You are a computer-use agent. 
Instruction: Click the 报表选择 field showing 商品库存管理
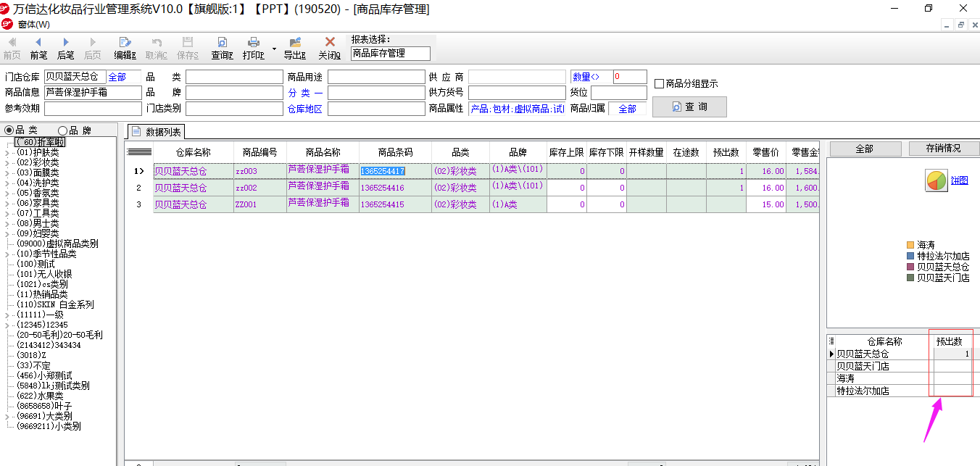click(391, 54)
